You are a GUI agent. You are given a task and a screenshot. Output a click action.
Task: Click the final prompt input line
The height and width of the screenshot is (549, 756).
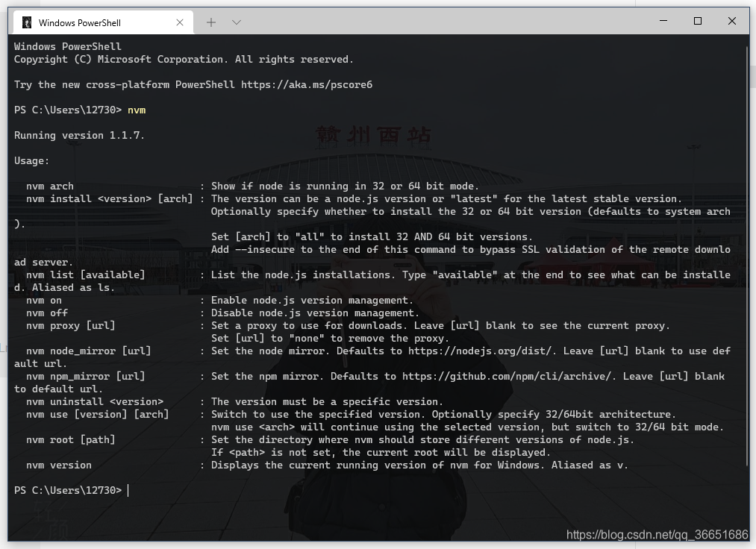click(x=72, y=491)
